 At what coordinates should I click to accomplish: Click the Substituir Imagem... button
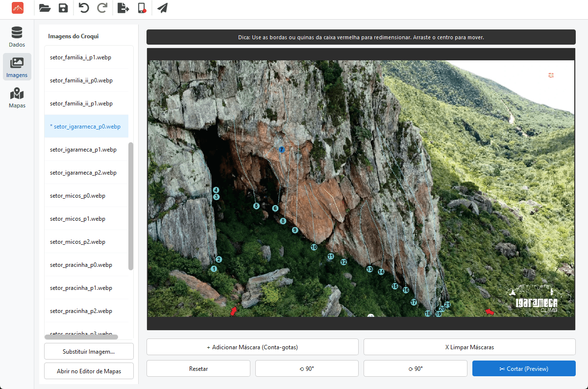89,352
